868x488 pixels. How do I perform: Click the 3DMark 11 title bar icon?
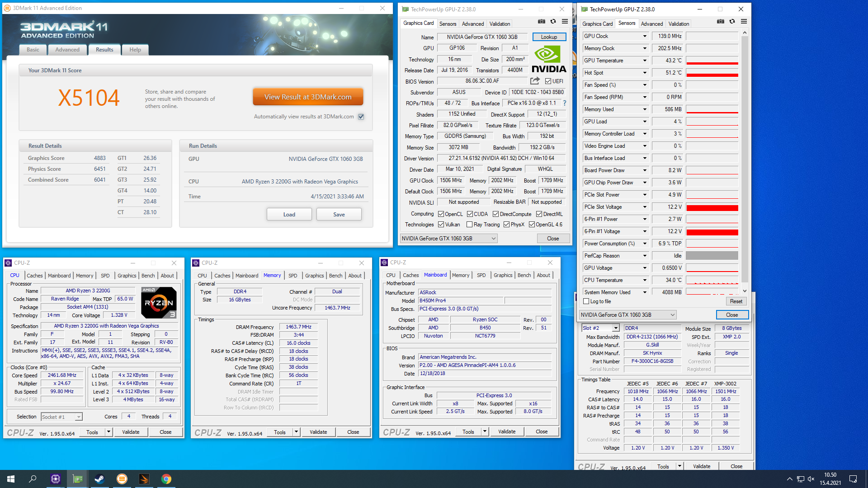point(7,8)
